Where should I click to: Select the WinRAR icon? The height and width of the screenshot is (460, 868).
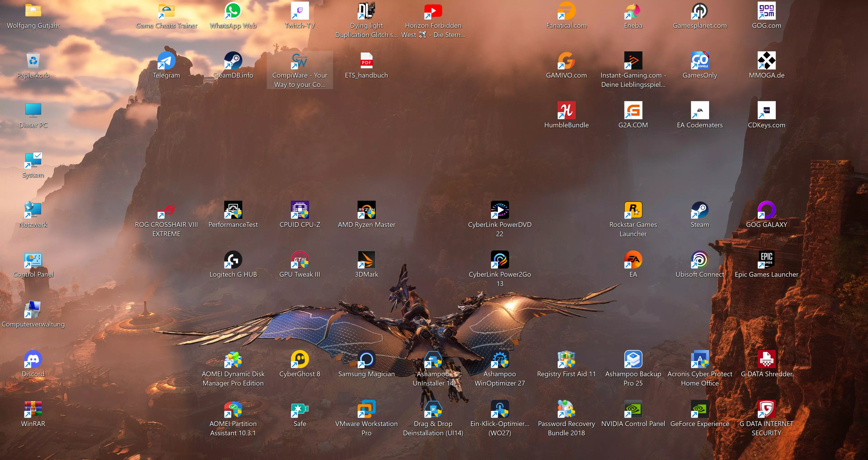[33, 409]
